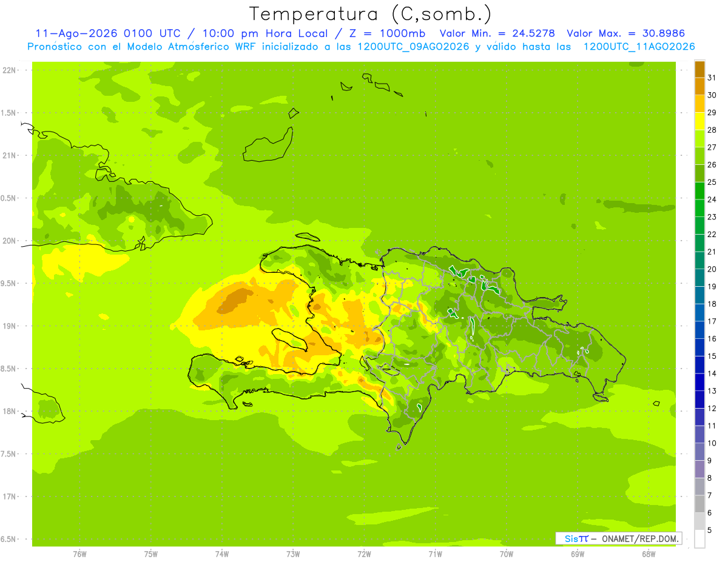Click the legend swatch between 25 and 26
Screen dimensions: 728x562
click(699, 173)
